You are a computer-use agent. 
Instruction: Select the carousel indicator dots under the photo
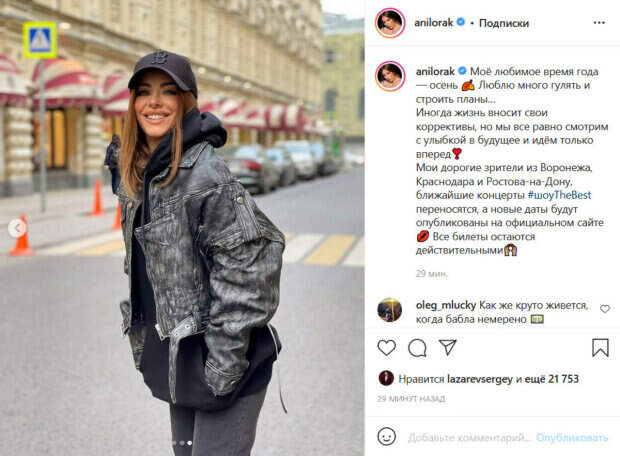[182, 443]
